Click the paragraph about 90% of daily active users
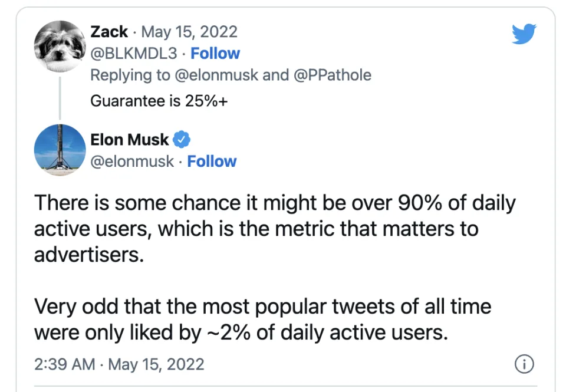This screenshot has width=566, height=392. tap(274, 229)
